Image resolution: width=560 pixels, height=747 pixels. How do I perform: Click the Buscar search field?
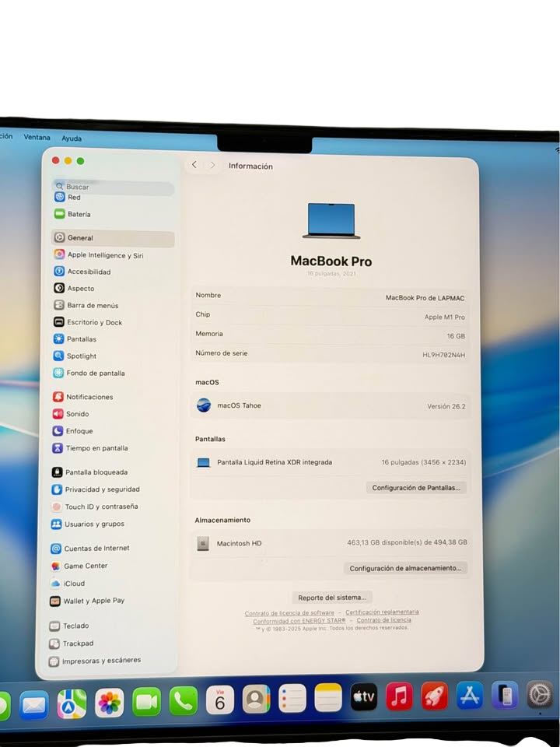click(x=114, y=187)
